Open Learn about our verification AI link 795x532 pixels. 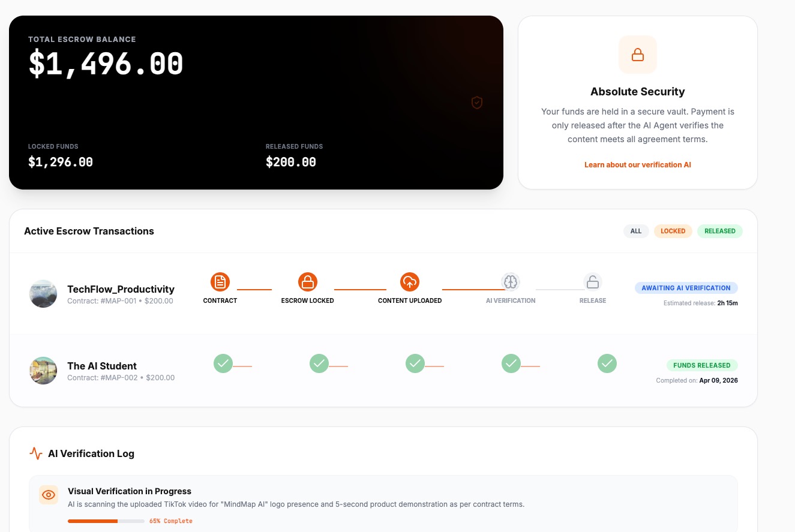tap(638, 164)
